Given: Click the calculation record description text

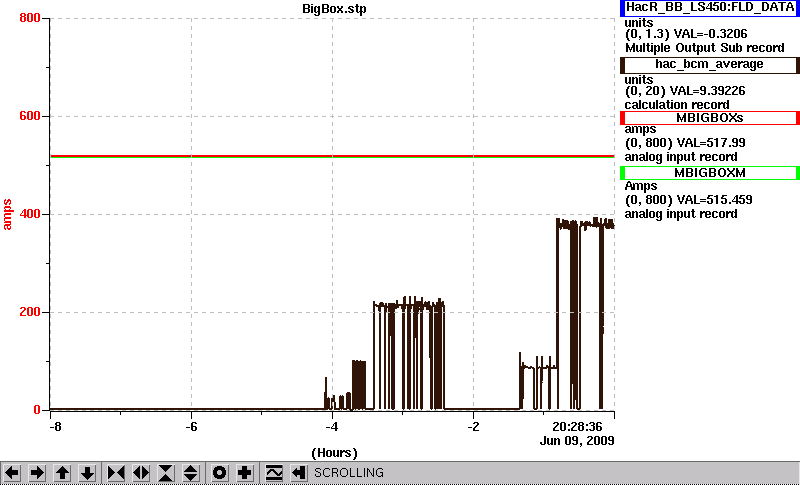Looking at the screenshot, I should coord(677,105).
